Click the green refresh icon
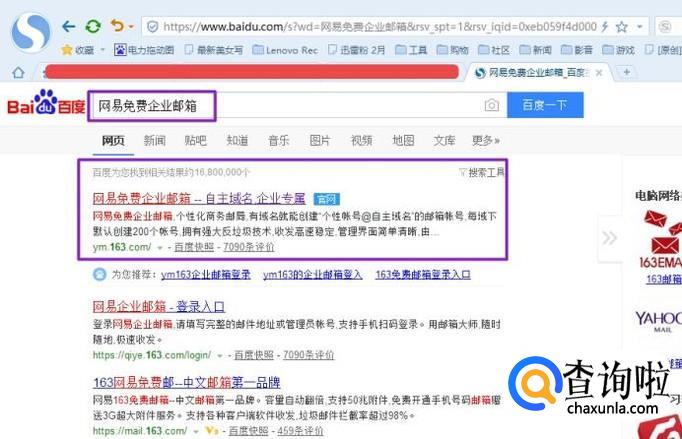 93,27
